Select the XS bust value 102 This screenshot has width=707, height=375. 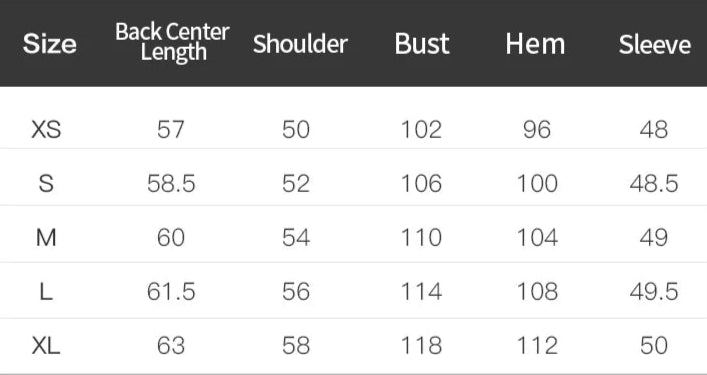point(422,130)
